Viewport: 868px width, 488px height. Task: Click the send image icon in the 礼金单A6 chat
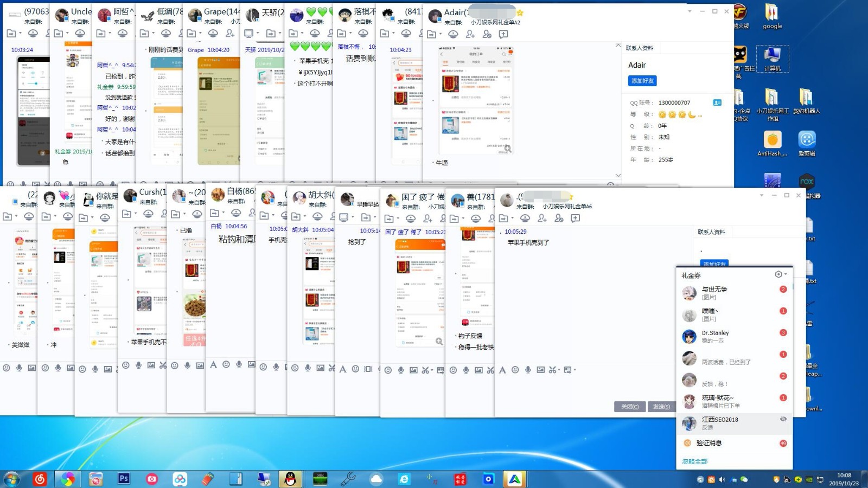(540, 370)
